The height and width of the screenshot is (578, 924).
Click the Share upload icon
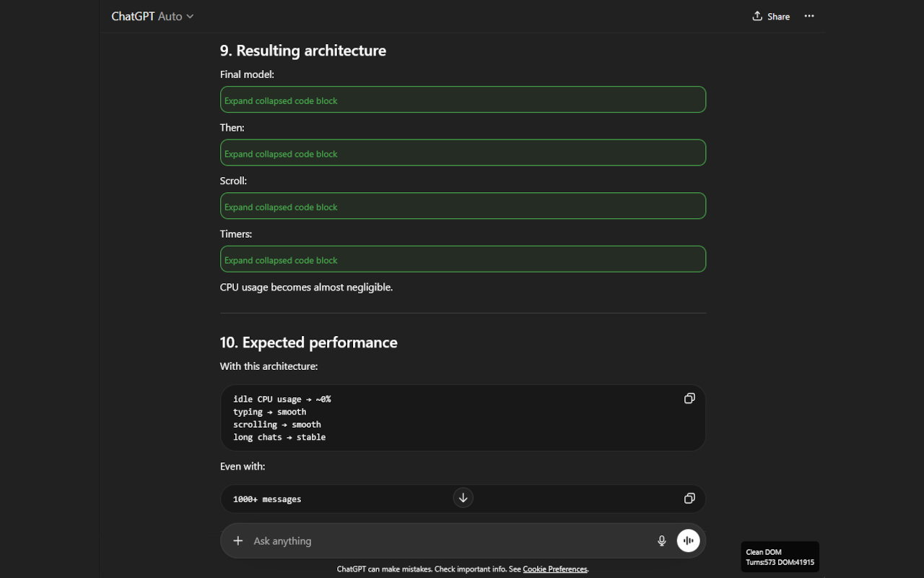757,16
